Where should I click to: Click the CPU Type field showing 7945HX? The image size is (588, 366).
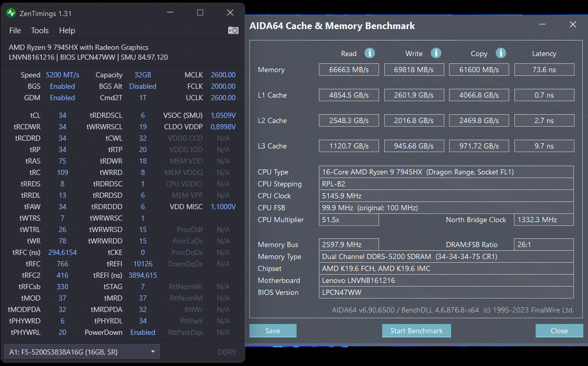(446, 172)
